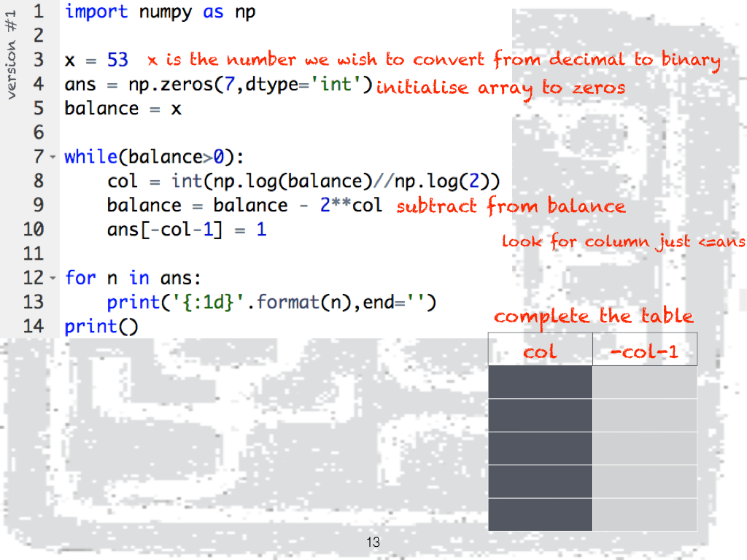Click the middle dark cell of the table
This screenshot has width=747, height=560.
click(540, 448)
